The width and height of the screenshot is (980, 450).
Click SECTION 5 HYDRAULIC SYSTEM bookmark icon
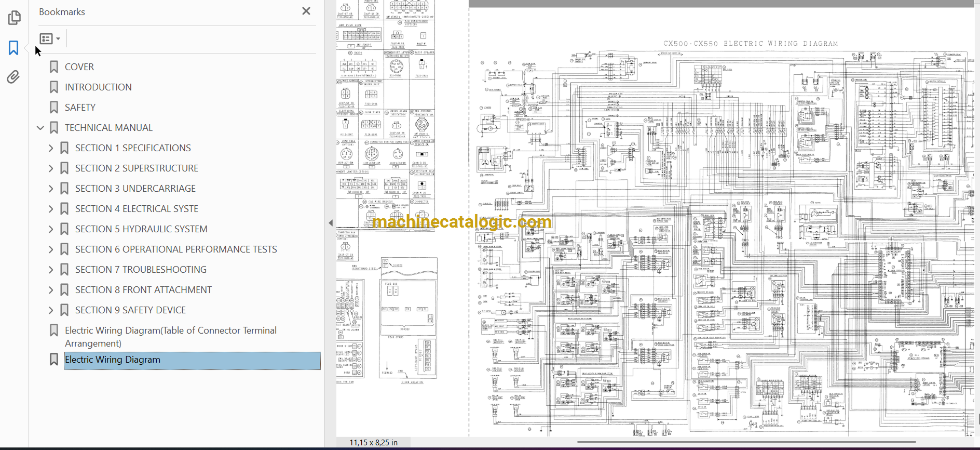(x=64, y=229)
